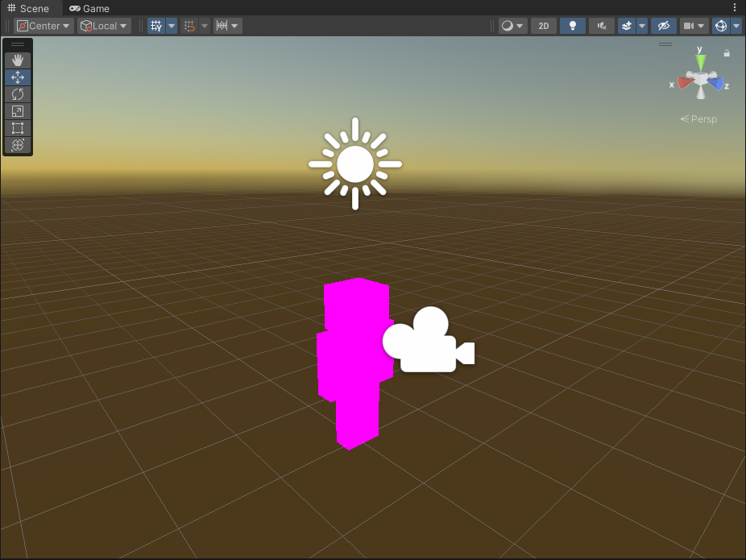Toggle the scene orientation gizmo lock
This screenshot has width=746, height=560.
pyautogui.click(x=727, y=53)
